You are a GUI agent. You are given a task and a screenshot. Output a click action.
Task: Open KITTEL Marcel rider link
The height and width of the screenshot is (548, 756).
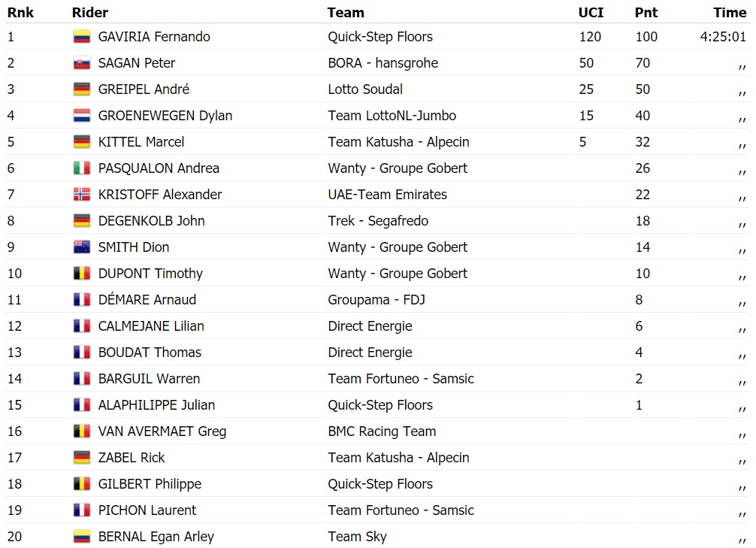point(141,142)
